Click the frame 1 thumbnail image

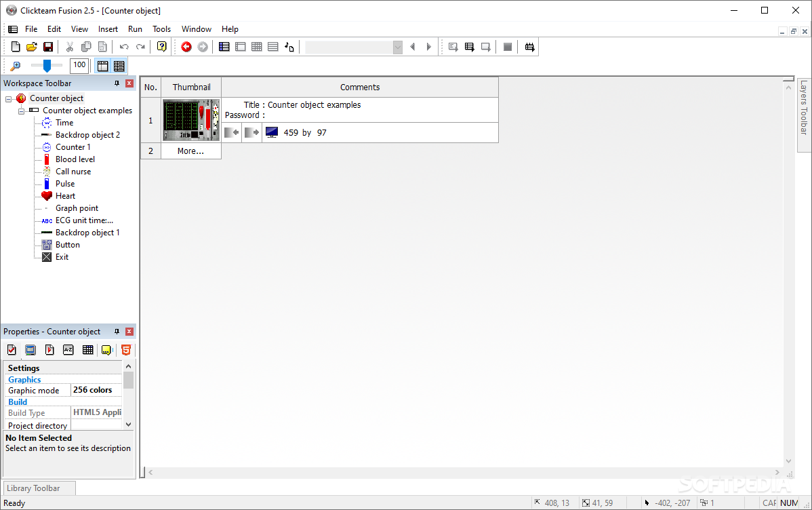pos(191,120)
